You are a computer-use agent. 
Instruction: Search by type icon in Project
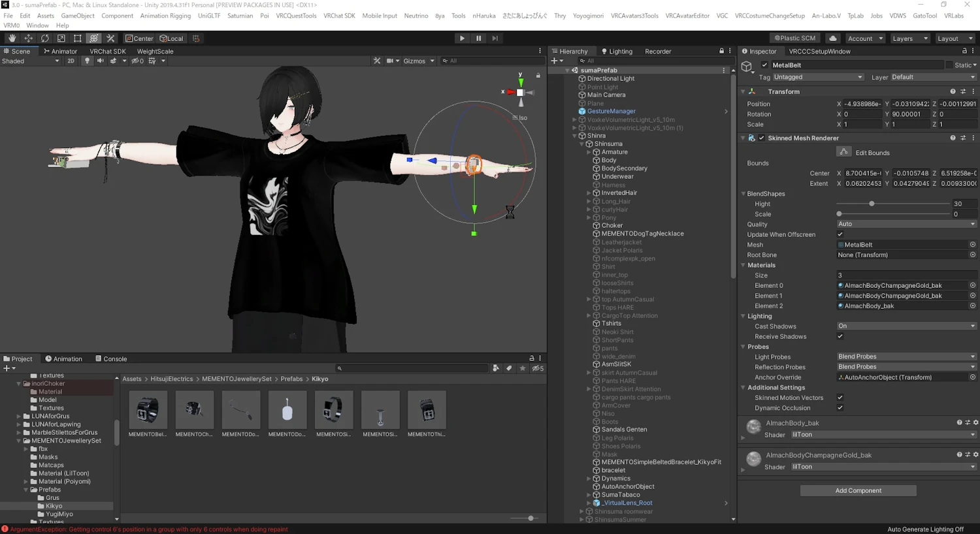pyautogui.click(x=496, y=368)
